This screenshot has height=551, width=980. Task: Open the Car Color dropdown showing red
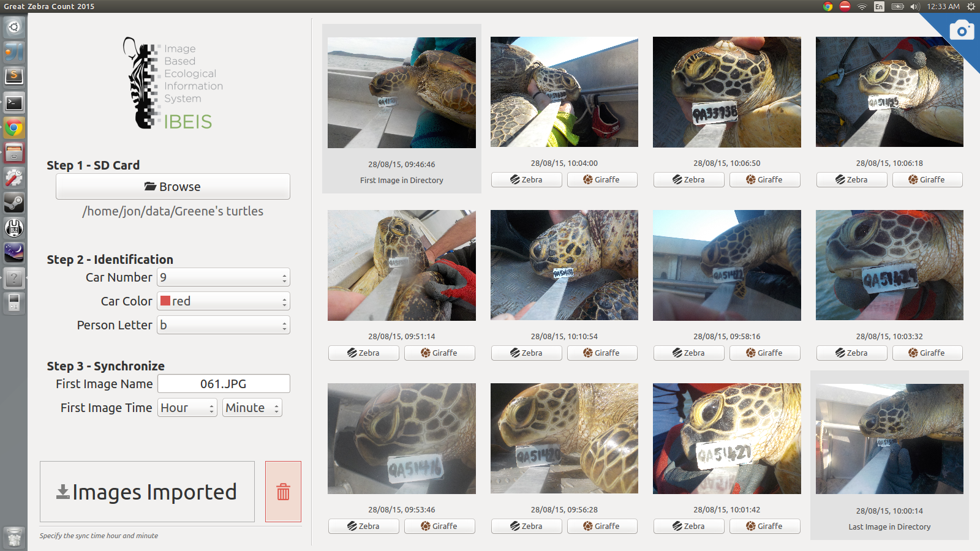[x=224, y=301]
